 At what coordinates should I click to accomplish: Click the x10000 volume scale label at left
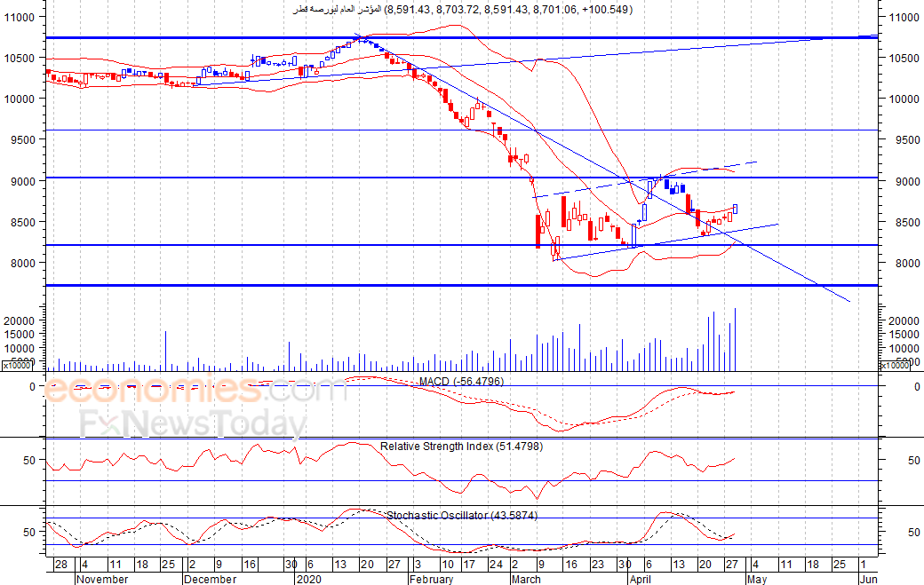(x=17, y=366)
